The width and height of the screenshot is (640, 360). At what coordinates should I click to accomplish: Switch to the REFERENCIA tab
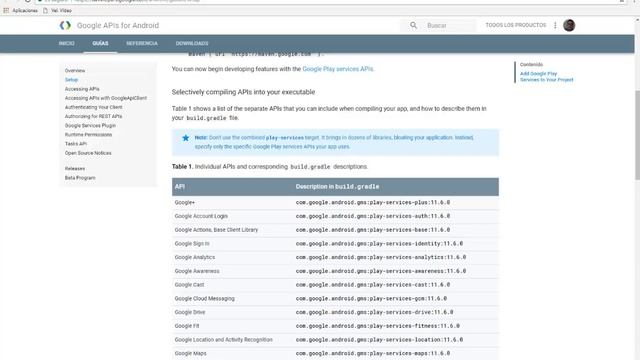pyautogui.click(x=142, y=43)
